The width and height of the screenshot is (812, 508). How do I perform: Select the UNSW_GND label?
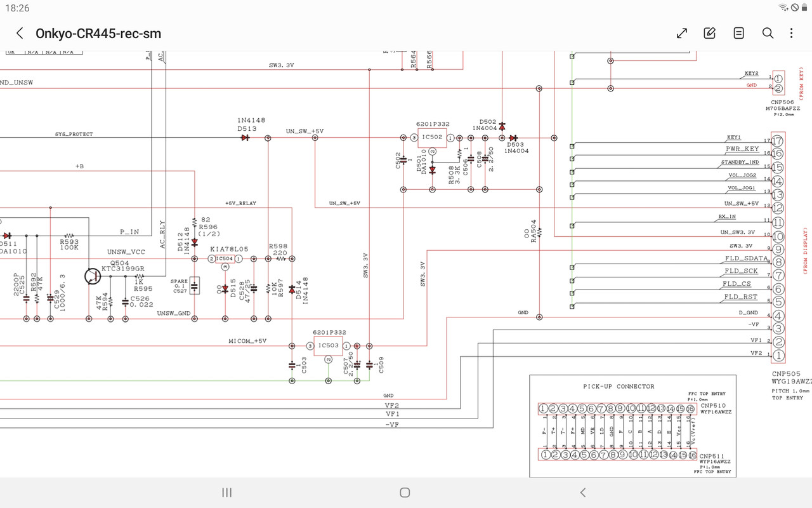(174, 313)
